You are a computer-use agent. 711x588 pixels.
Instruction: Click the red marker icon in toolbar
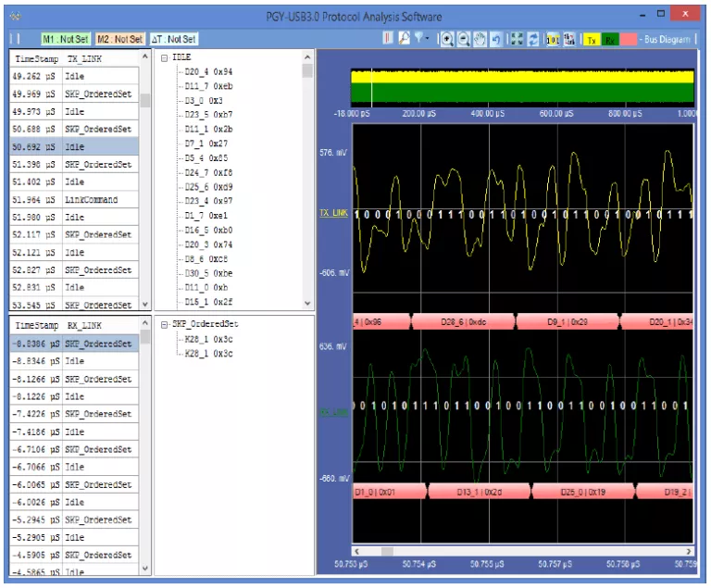click(x=389, y=39)
